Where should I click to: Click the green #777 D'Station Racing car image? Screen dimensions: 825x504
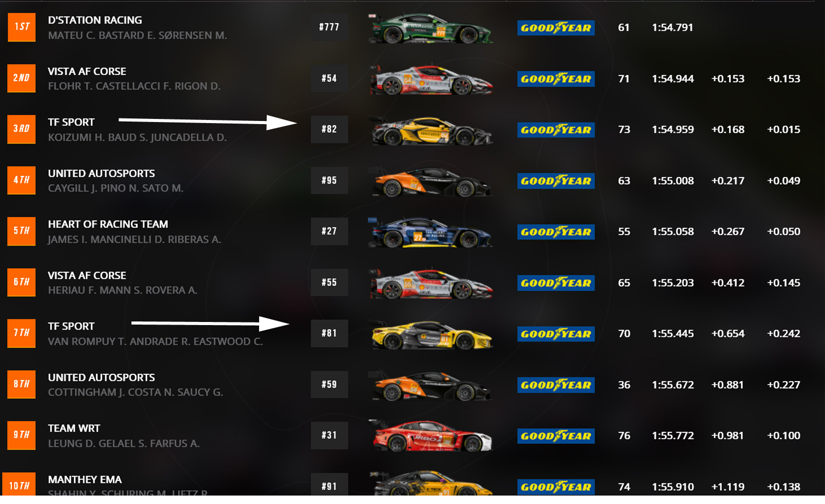pos(430,28)
